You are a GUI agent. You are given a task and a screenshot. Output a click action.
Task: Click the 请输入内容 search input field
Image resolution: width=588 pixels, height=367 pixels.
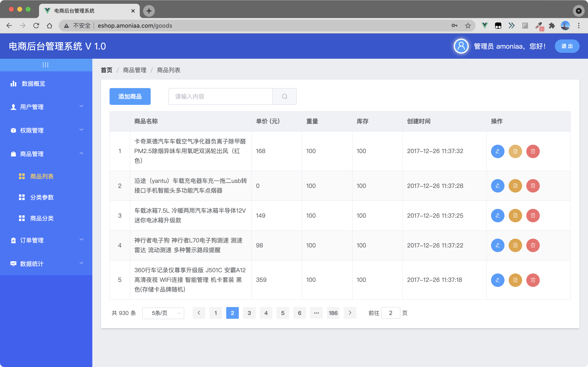pyautogui.click(x=220, y=96)
